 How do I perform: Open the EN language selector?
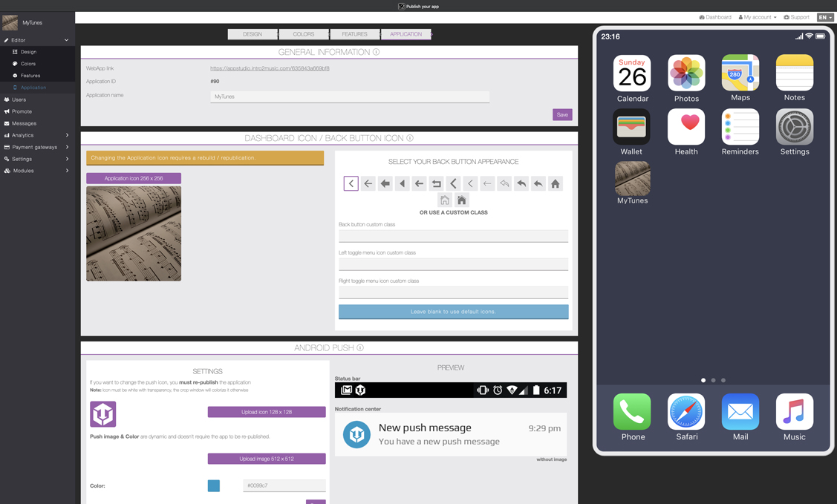click(824, 17)
